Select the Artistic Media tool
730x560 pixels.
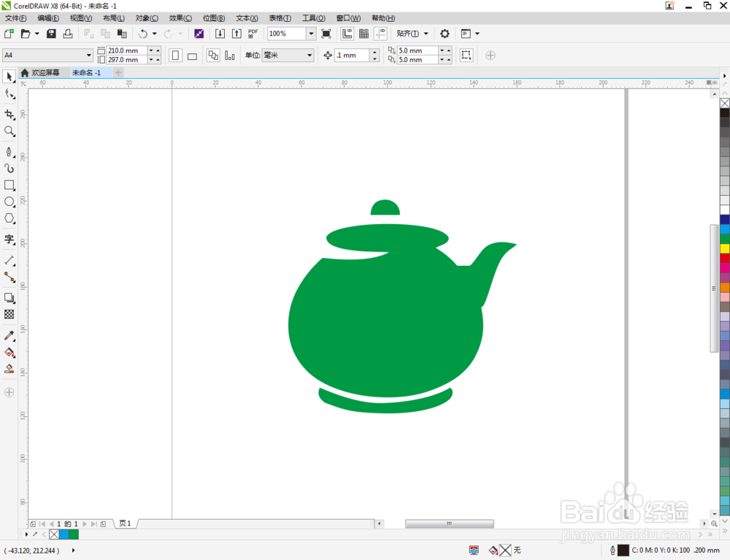click(x=9, y=169)
